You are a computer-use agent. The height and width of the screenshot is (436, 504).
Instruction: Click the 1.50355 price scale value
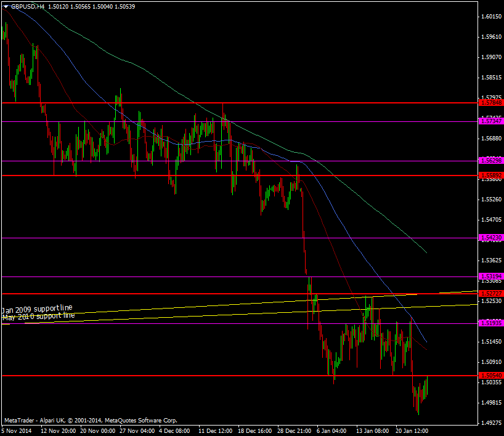(x=491, y=382)
